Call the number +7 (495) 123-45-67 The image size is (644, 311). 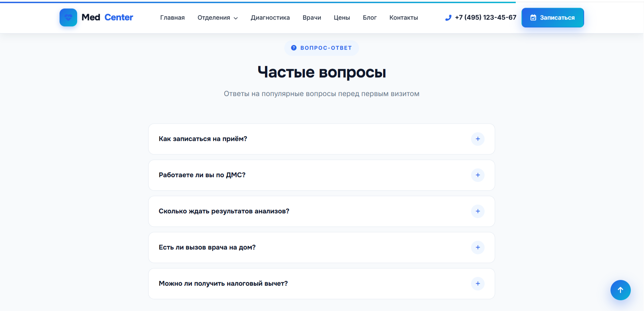[486, 18]
